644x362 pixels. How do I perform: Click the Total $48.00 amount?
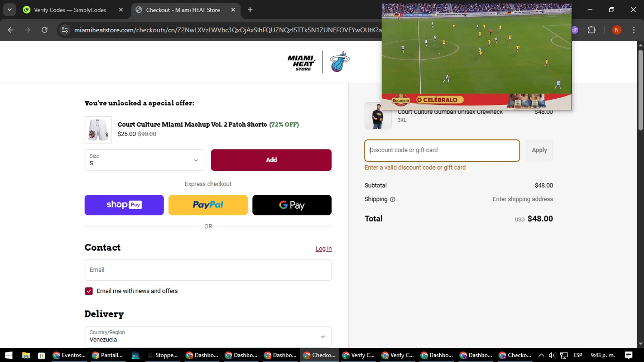click(540, 219)
